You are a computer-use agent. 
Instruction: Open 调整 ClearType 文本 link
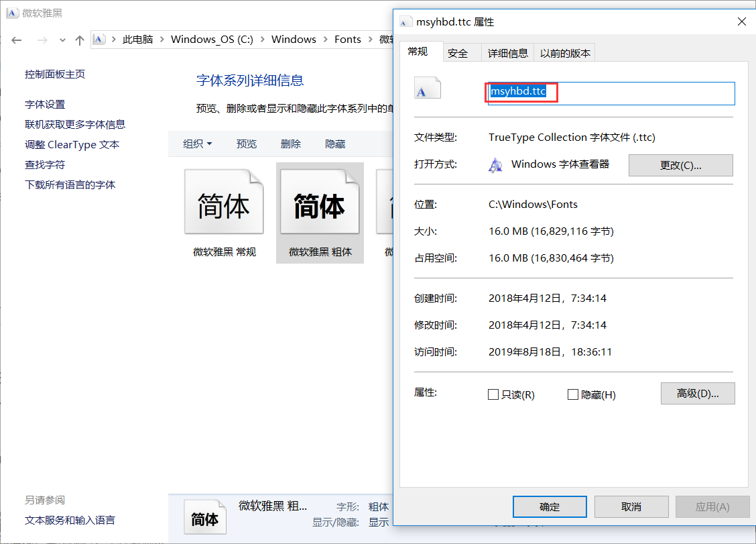pos(72,145)
